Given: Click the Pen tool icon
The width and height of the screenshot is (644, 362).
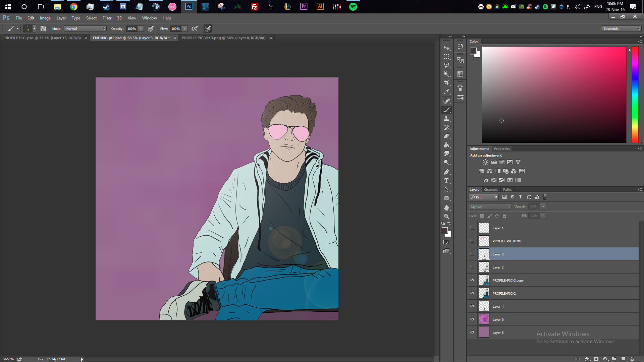Looking at the screenshot, I should [446, 172].
